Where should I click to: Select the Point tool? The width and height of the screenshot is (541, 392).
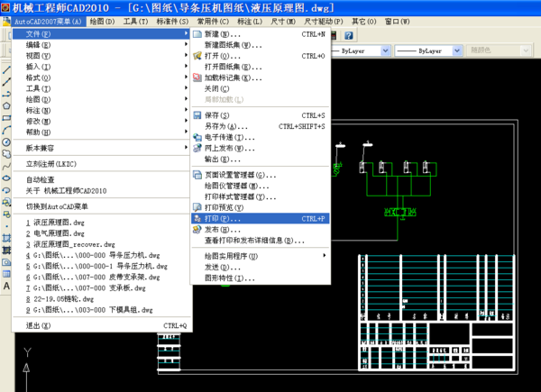(x=6, y=226)
